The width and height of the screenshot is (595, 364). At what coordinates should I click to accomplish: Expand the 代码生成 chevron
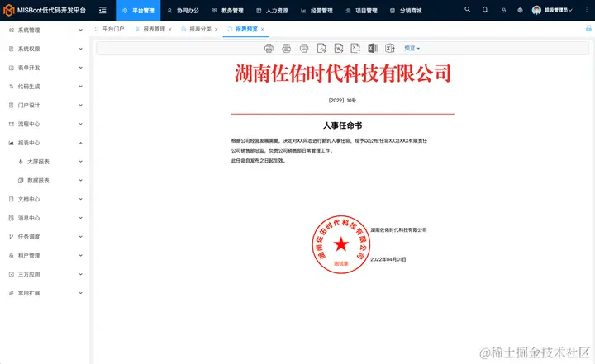[80, 87]
